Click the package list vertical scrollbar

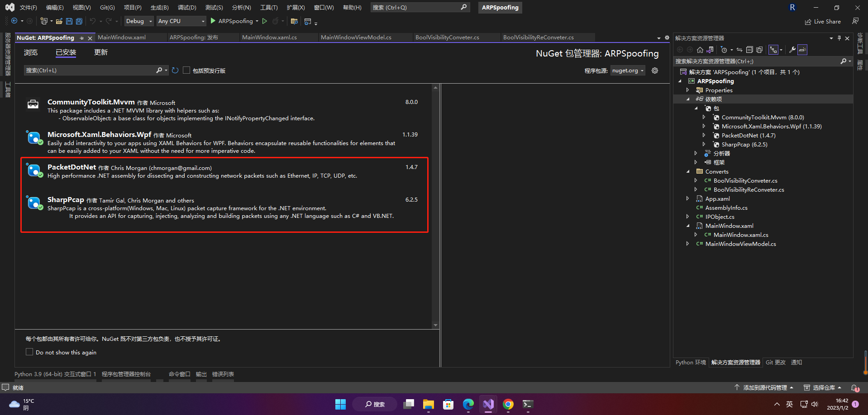point(435,206)
